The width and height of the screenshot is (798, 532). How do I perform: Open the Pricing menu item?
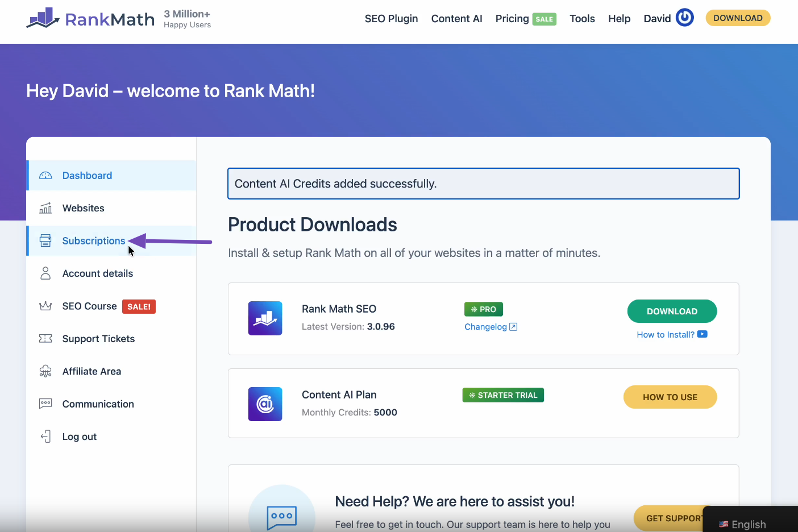pos(512,19)
